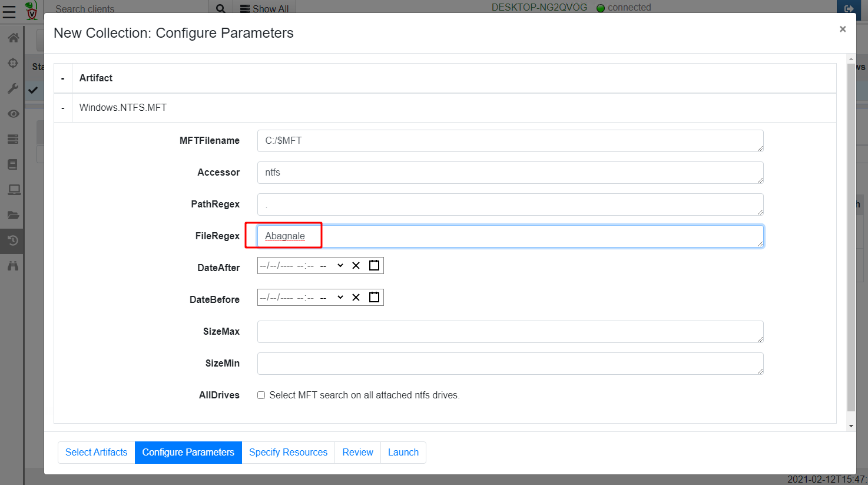
Task: Clear the DateBefore value with X icon
Action: 356,298
